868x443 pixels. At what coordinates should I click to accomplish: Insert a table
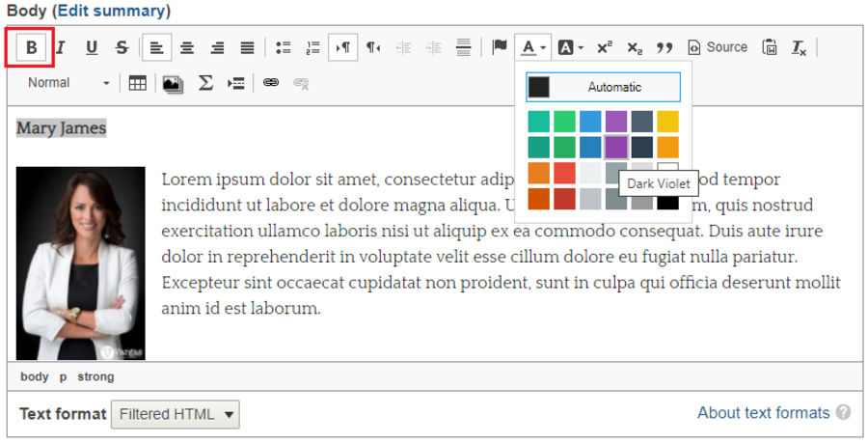click(x=138, y=84)
